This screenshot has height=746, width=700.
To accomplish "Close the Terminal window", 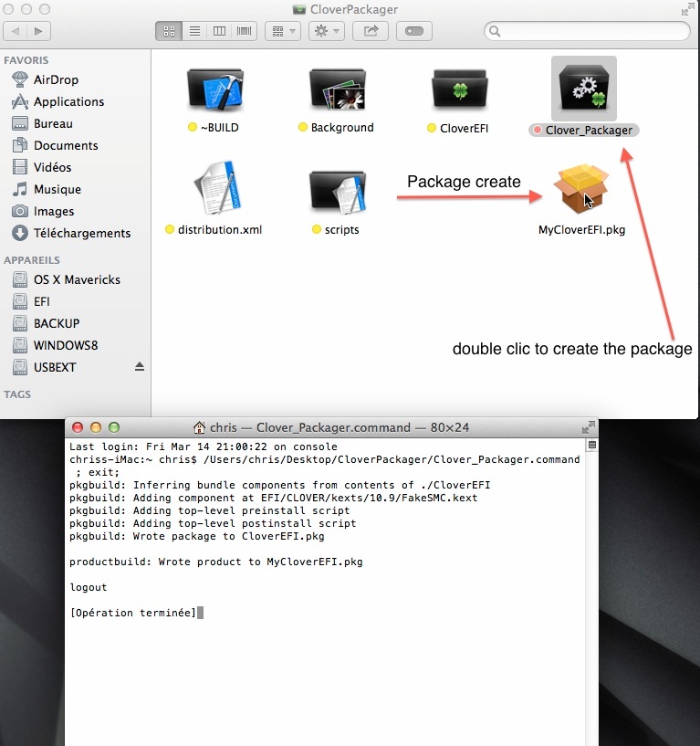I will click(78, 427).
